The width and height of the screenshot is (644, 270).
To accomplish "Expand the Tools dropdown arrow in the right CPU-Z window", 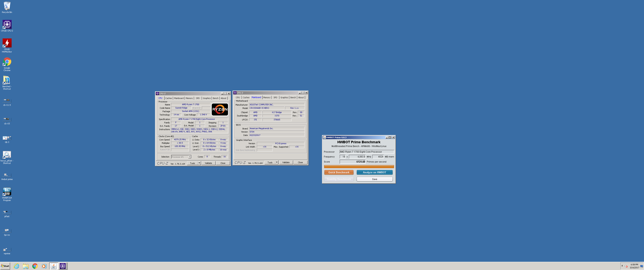I will (277, 162).
